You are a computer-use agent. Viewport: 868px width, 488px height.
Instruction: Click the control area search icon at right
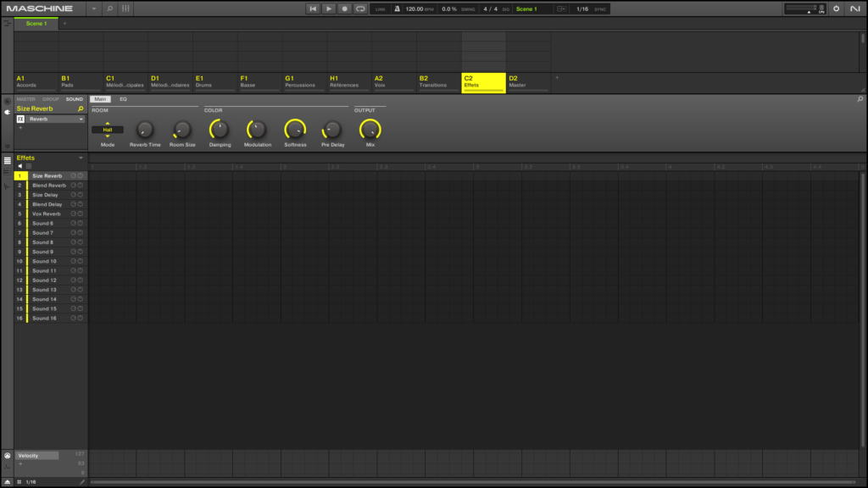pyautogui.click(x=860, y=99)
